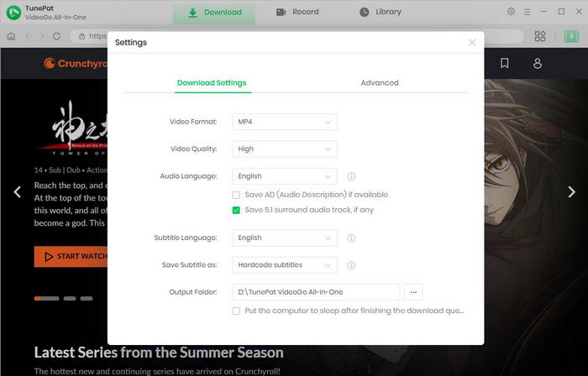588x376 pixels.
Task: Open the hamburger menu icon
Action: coord(528,12)
